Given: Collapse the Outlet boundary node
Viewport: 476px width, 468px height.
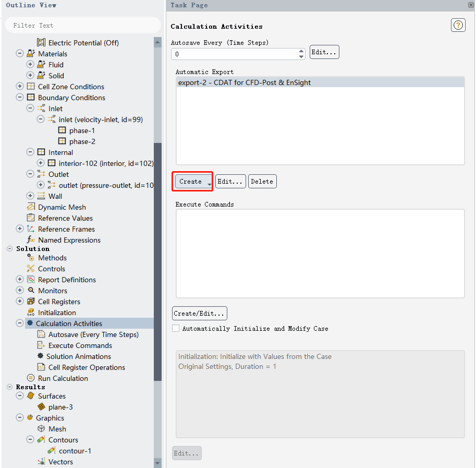Looking at the screenshot, I should pyautogui.click(x=30, y=174).
